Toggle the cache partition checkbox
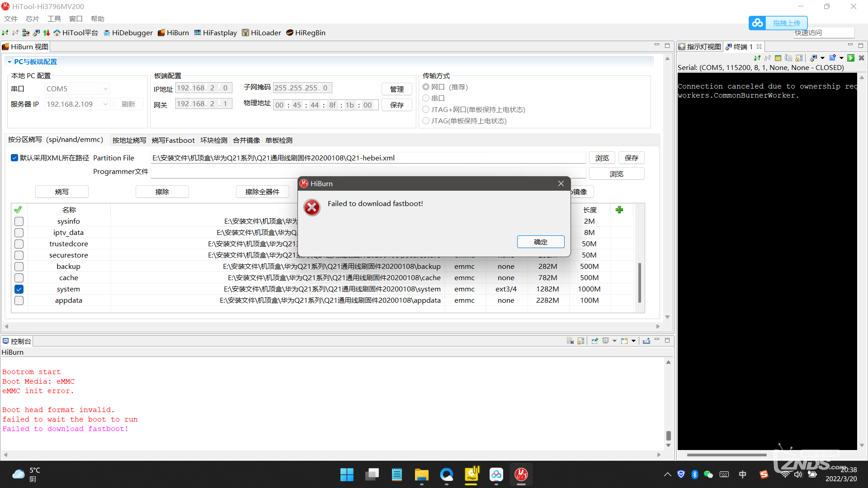868x488 pixels. click(x=19, y=278)
